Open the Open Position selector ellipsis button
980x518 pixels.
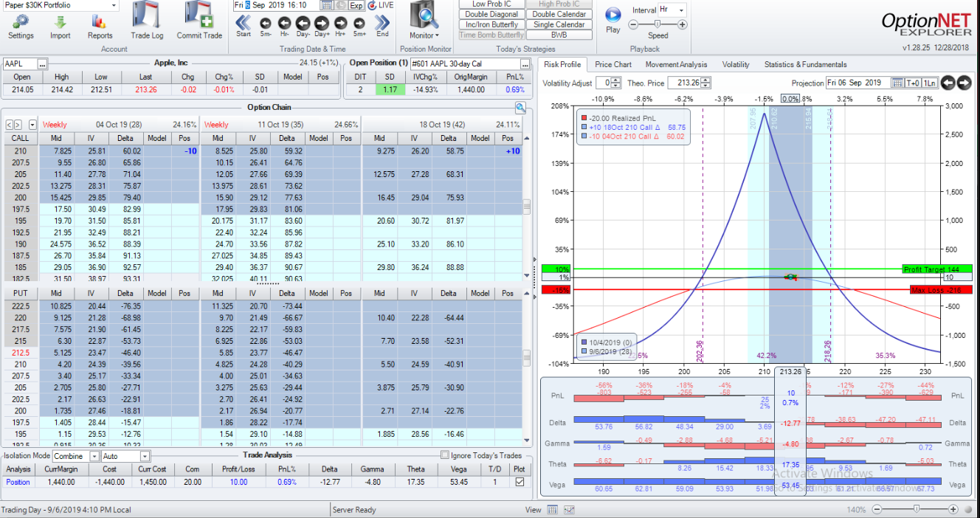(525, 63)
